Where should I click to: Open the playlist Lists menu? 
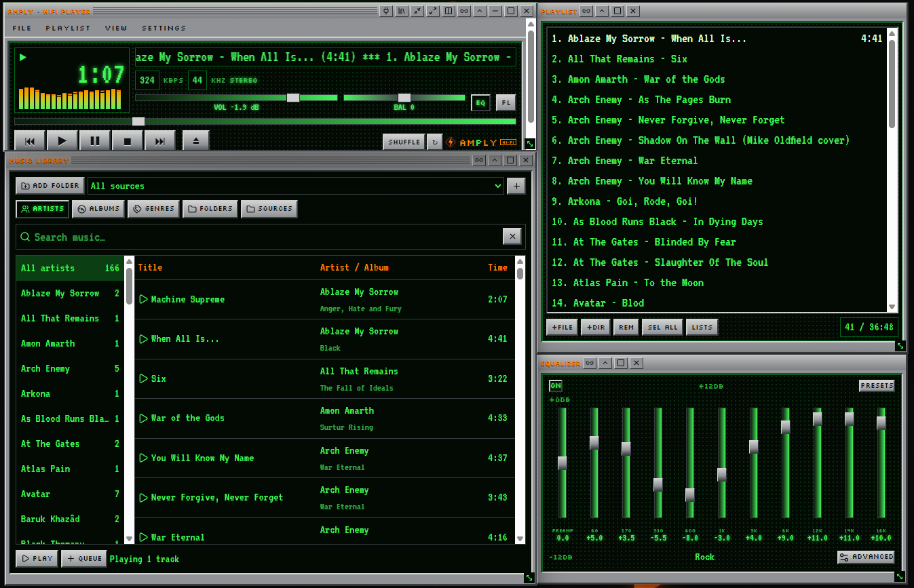[x=702, y=327]
